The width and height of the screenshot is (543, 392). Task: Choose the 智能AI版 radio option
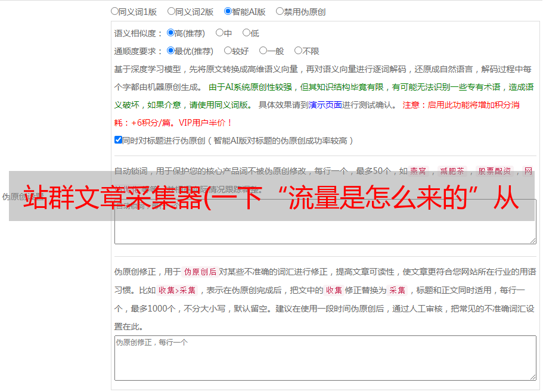click(x=228, y=11)
